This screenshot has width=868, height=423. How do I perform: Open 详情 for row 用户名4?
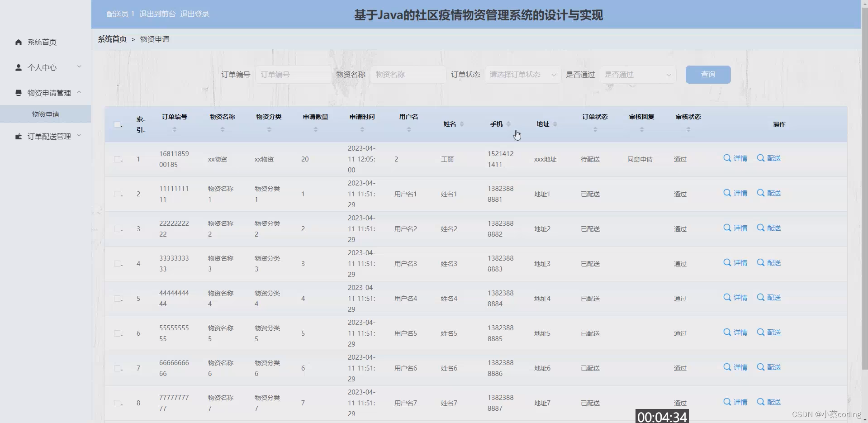735,298
